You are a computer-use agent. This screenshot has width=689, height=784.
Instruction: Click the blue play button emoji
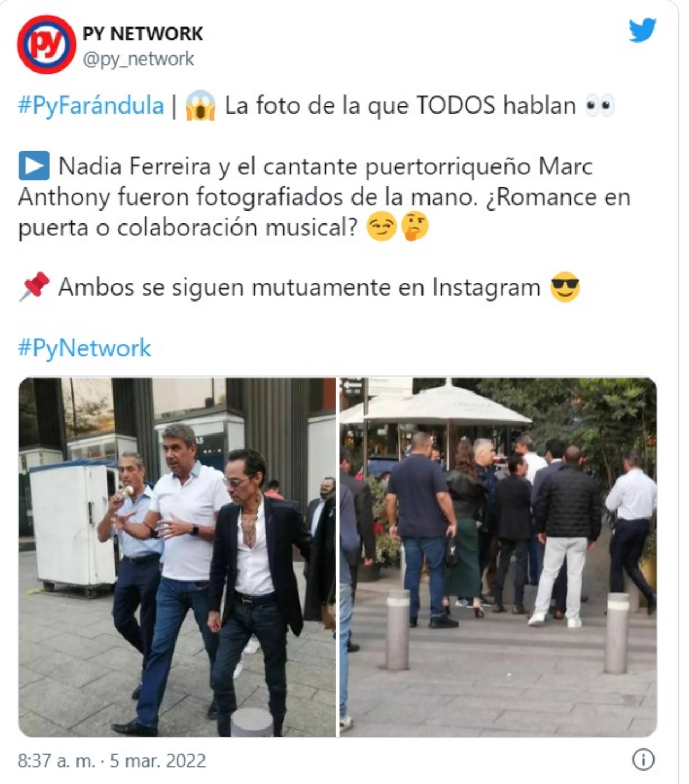pyautogui.click(x=33, y=166)
